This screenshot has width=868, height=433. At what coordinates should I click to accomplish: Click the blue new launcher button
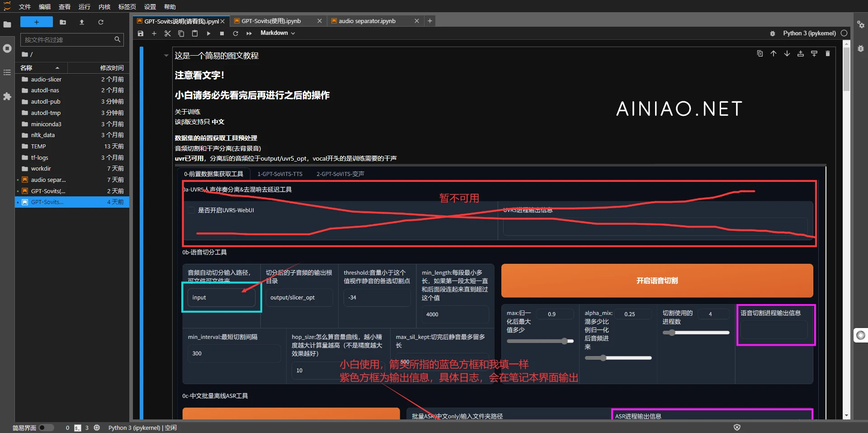click(x=37, y=22)
